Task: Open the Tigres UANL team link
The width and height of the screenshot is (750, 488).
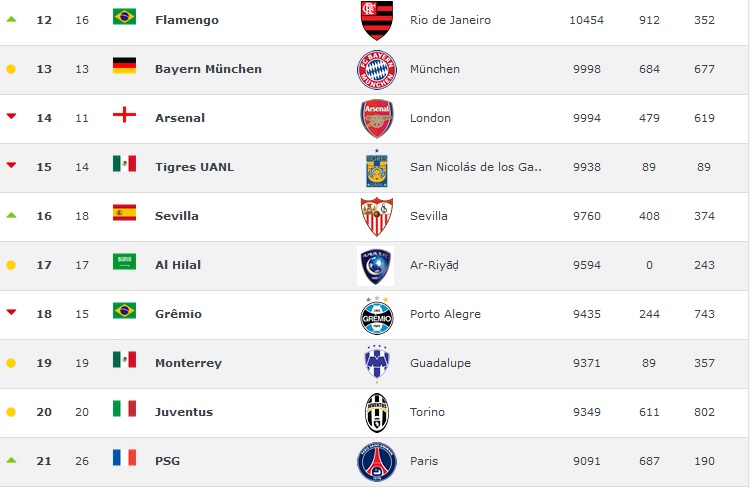Action: point(195,167)
